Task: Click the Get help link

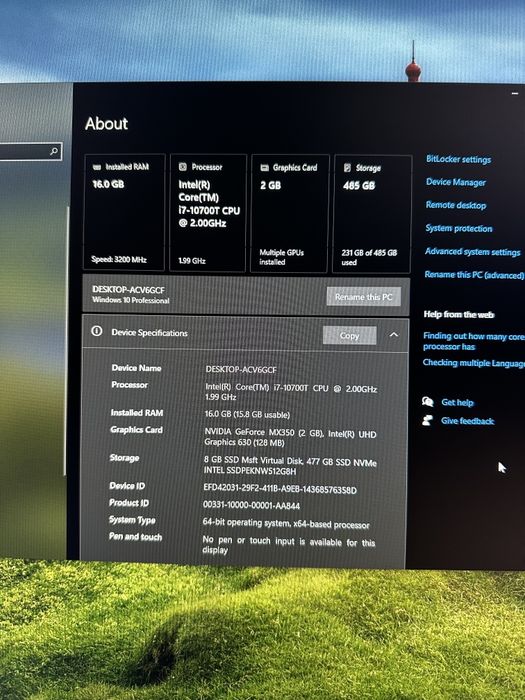Action: tap(457, 402)
